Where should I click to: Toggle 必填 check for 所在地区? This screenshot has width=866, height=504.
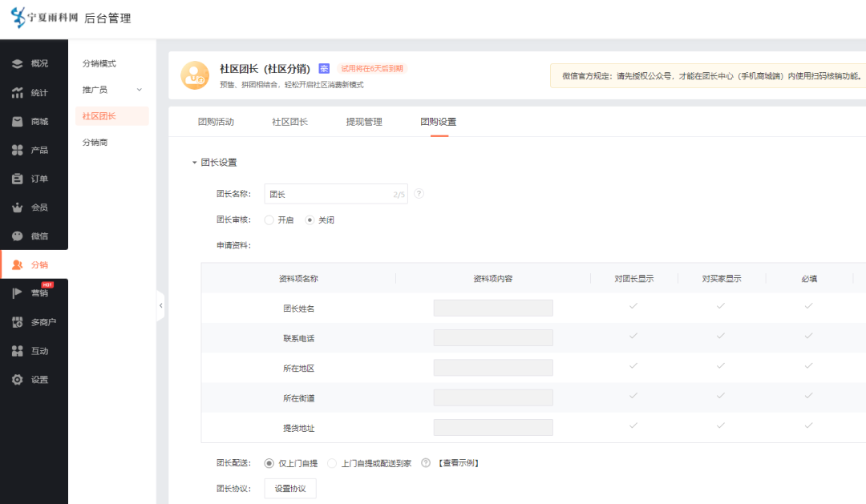(808, 365)
